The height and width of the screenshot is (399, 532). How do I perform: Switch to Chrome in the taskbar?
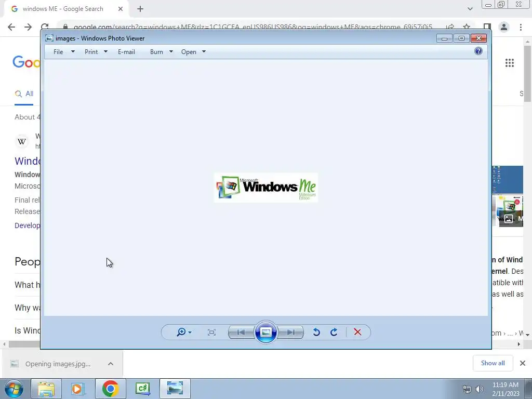click(110, 389)
